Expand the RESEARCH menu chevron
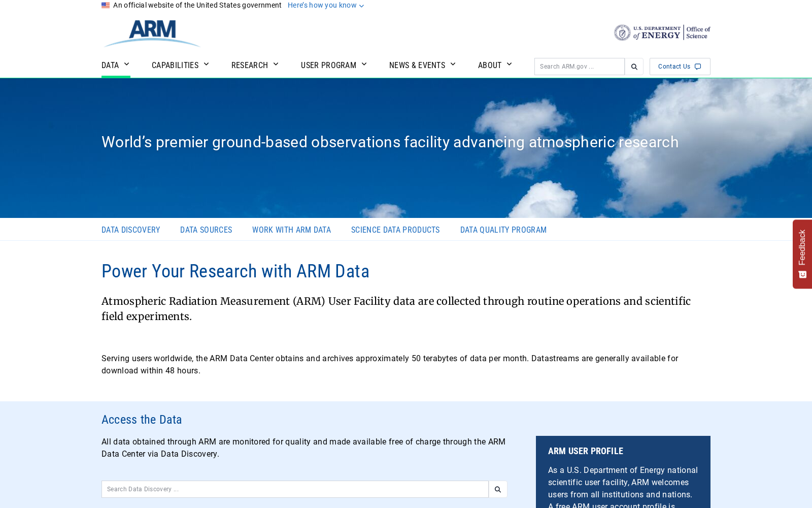The width and height of the screenshot is (812, 508). tap(276, 65)
